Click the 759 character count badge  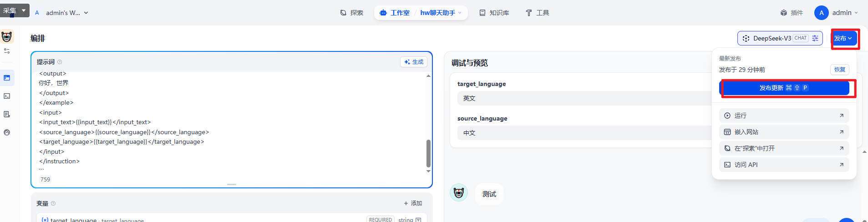click(45, 179)
